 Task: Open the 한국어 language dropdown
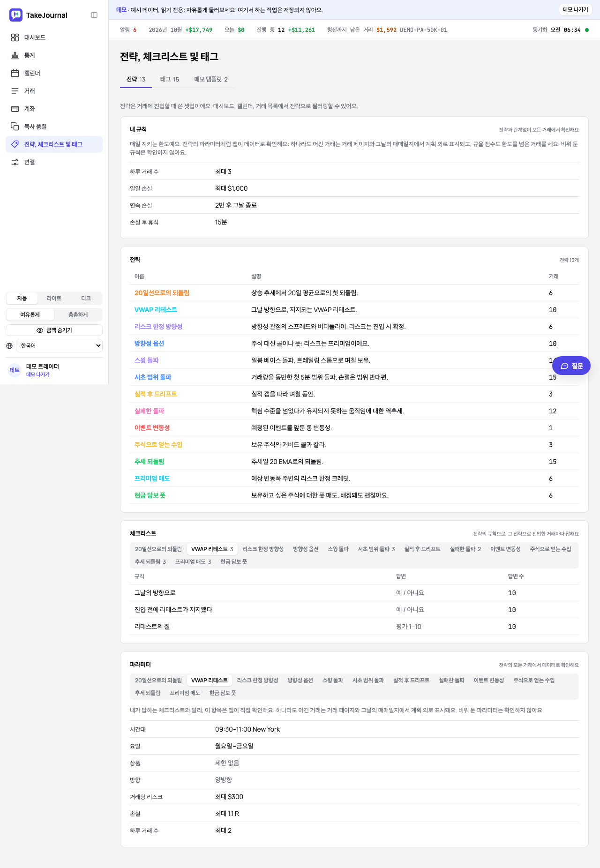pos(59,346)
